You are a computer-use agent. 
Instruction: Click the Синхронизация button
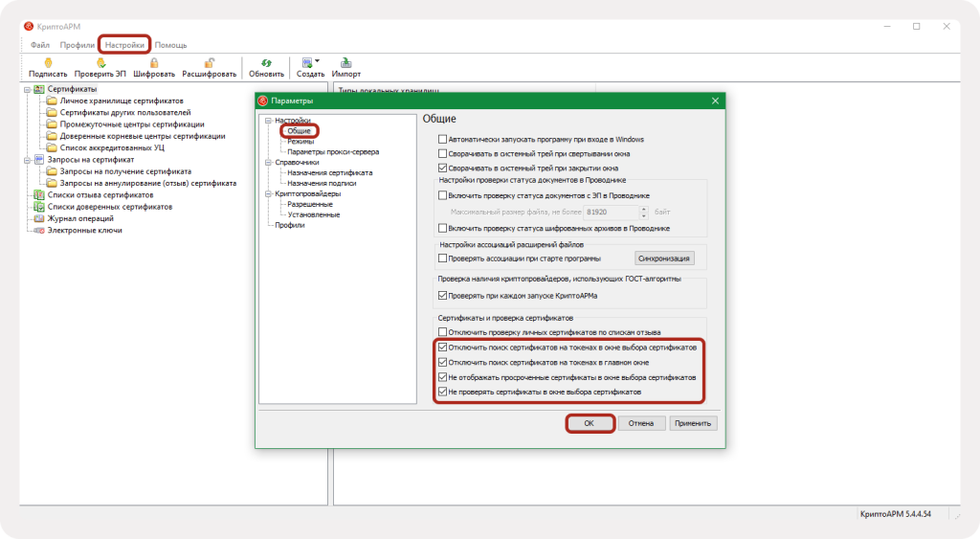coord(664,258)
